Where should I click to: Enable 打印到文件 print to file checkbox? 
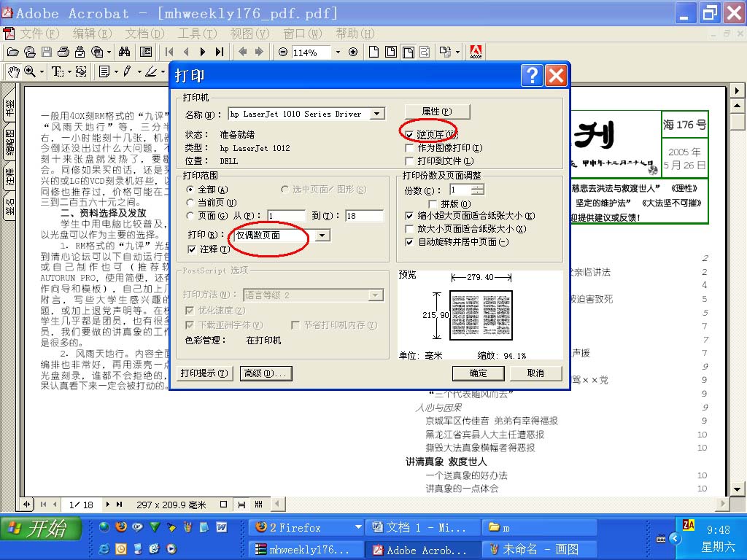tap(410, 160)
